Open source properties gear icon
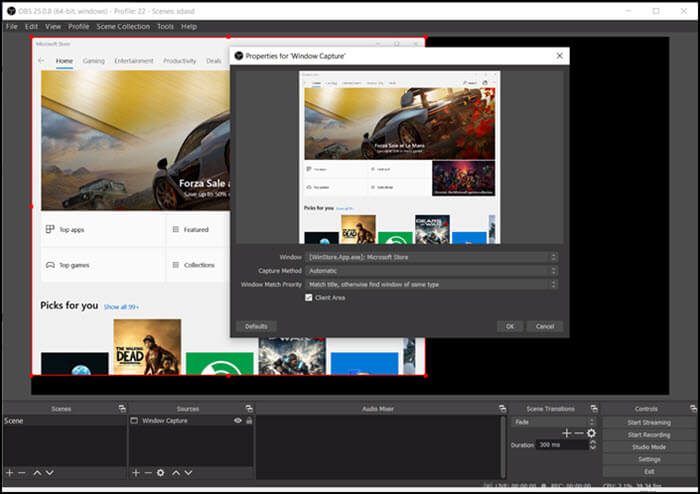700x494 pixels. click(x=161, y=472)
